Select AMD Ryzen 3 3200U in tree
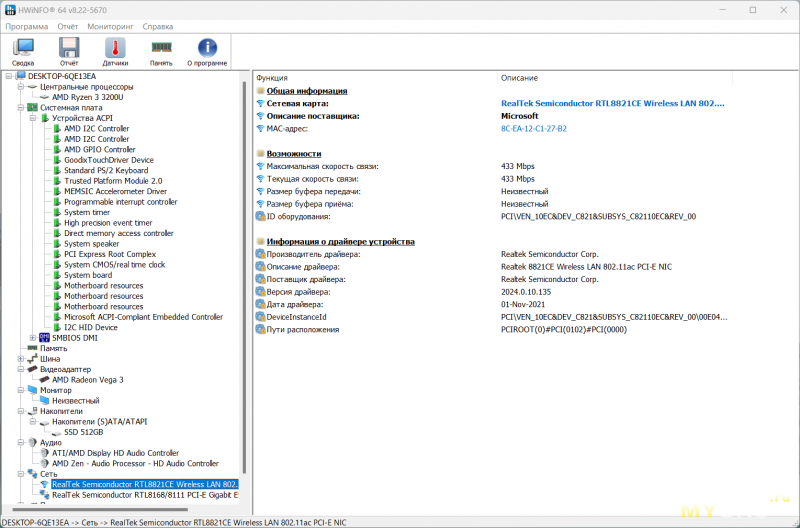 pyautogui.click(x=88, y=97)
